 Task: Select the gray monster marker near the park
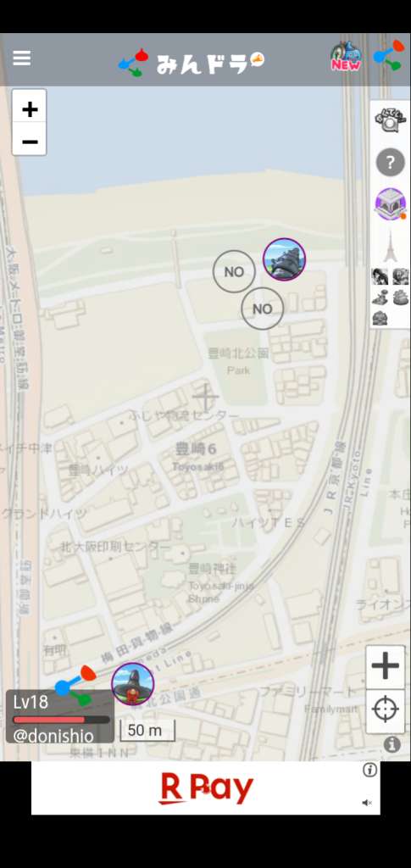tap(285, 259)
